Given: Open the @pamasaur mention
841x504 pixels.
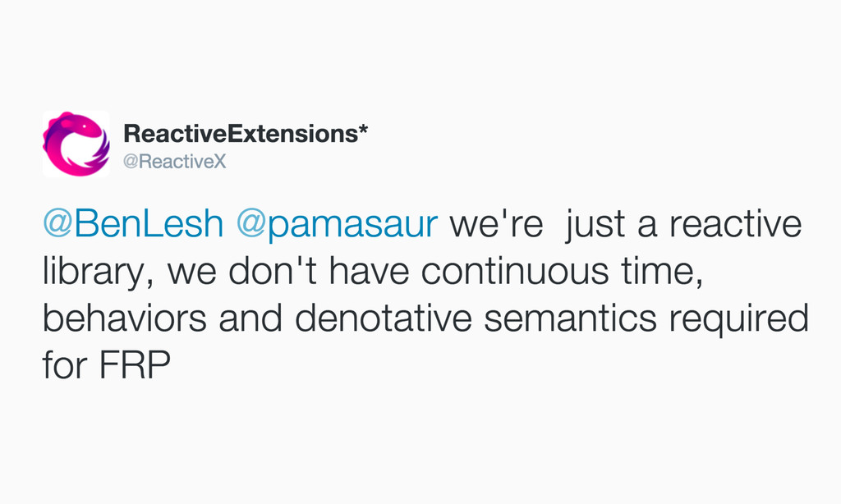Looking at the screenshot, I should (337, 223).
